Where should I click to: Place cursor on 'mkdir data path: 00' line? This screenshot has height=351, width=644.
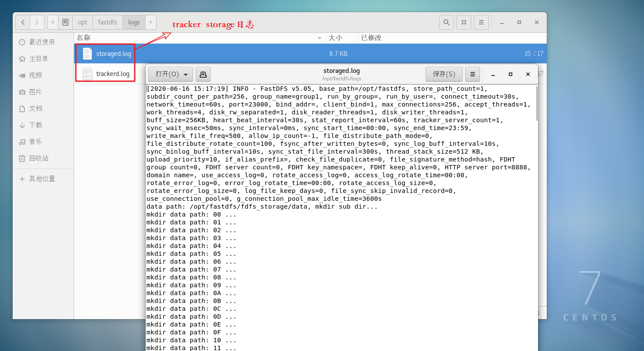[x=191, y=214]
